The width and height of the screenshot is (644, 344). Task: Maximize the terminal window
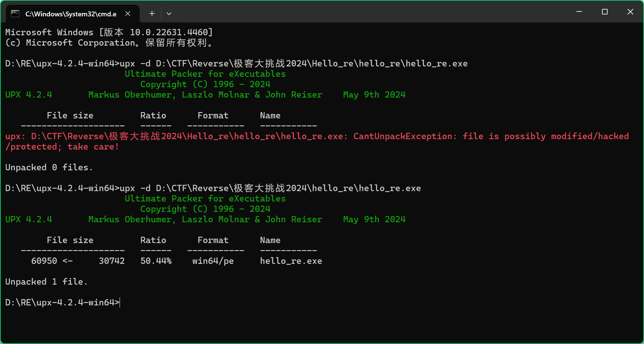click(605, 12)
